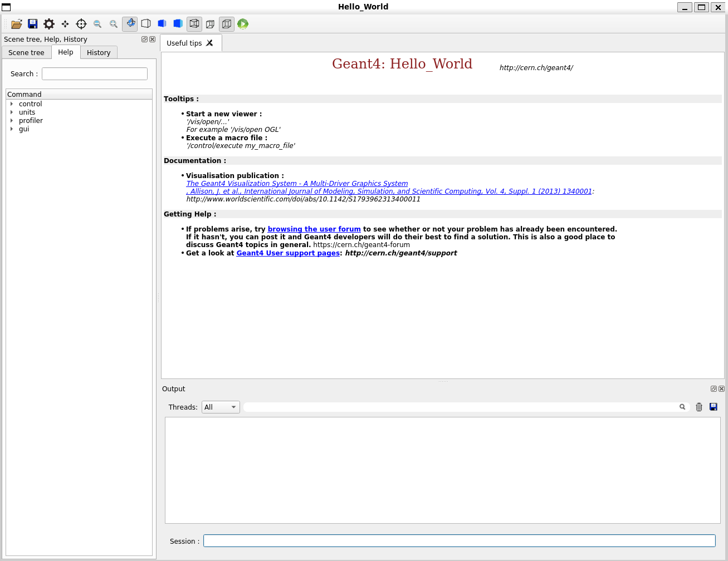
Task: Activate the pick/touchable crosshair tool
Action: [x=81, y=23]
